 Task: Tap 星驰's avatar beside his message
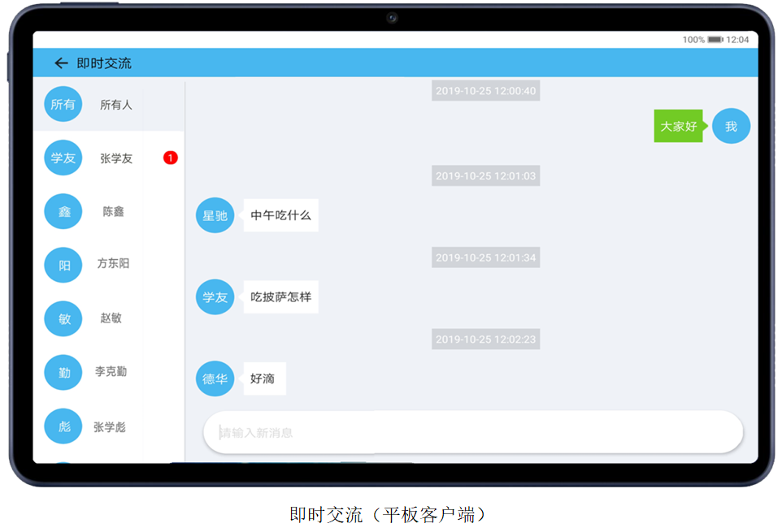coord(214,215)
